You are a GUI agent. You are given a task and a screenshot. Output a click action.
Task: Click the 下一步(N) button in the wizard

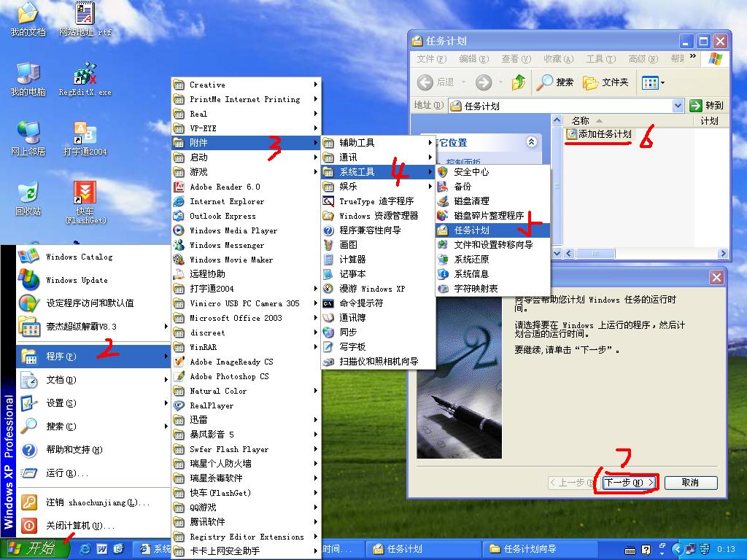[629, 483]
